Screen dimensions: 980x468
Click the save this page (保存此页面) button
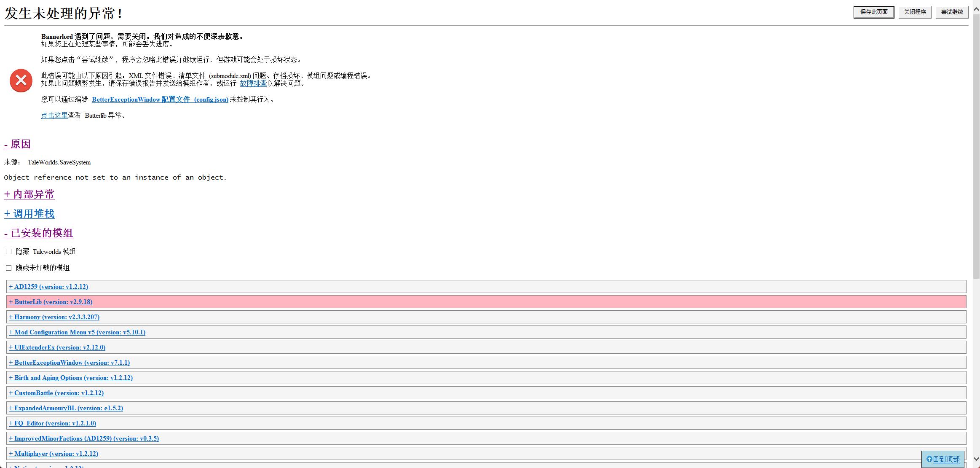click(x=873, y=12)
